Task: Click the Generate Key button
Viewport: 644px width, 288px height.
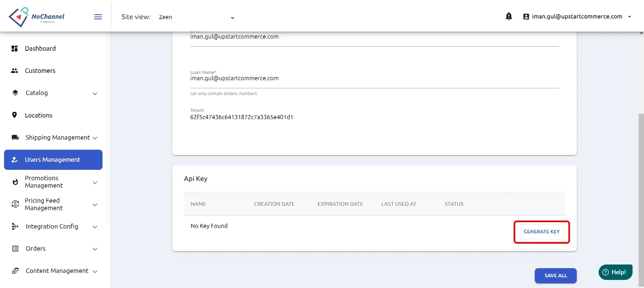Action: (541, 232)
